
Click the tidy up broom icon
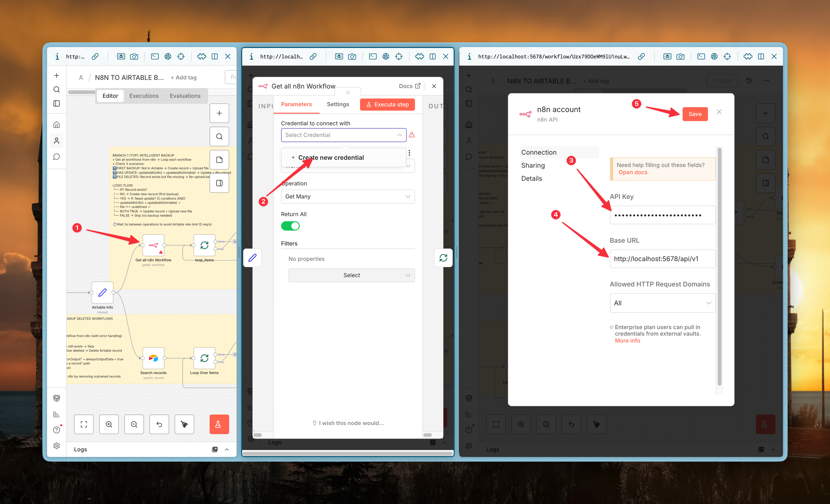184,424
